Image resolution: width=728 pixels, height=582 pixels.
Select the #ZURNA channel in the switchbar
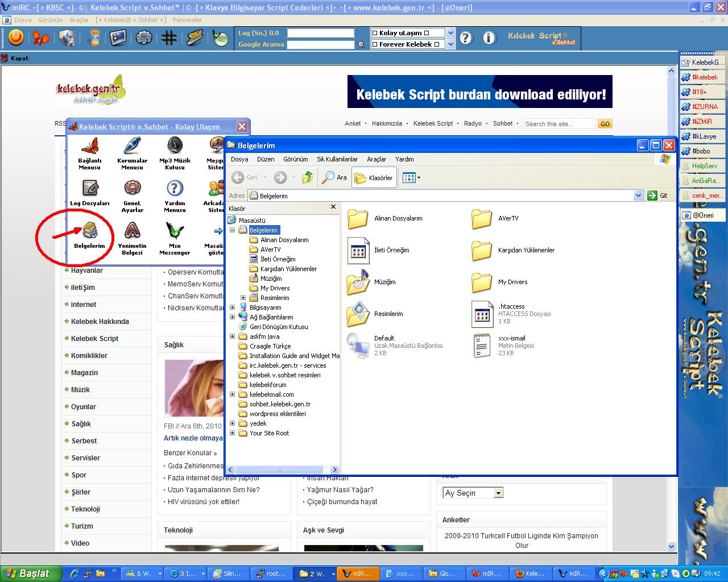[703, 107]
